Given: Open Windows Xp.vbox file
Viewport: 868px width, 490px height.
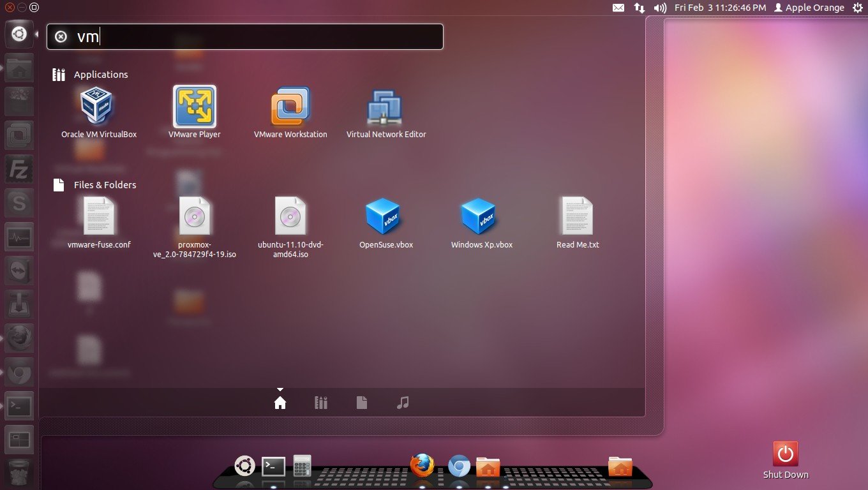Looking at the screenshot, I should [x=482, y=223].
